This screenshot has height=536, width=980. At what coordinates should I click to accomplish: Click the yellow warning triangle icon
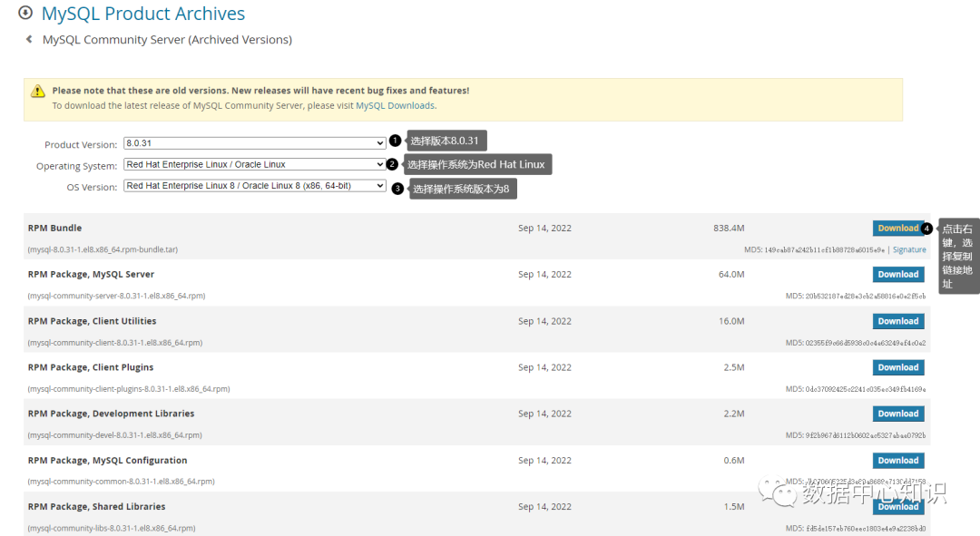37,91
